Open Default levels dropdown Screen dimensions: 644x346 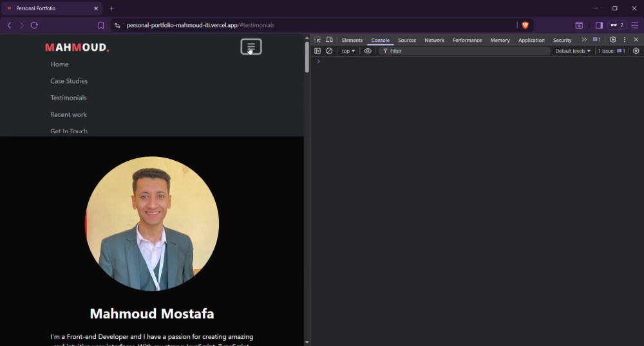573,51
